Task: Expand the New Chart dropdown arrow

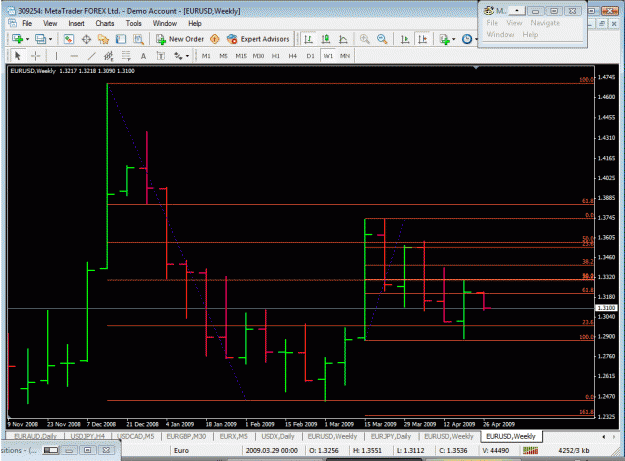Action: 27,39
